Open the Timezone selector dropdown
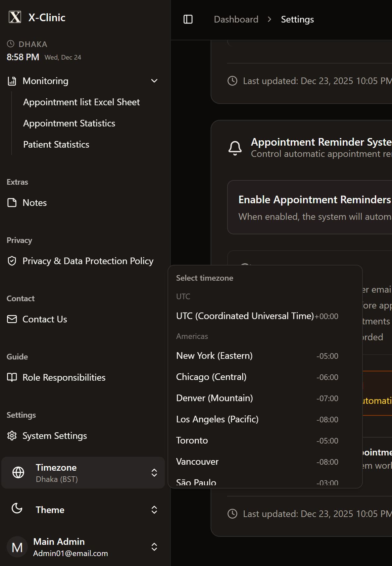392x566 pixels. point(83,473)
